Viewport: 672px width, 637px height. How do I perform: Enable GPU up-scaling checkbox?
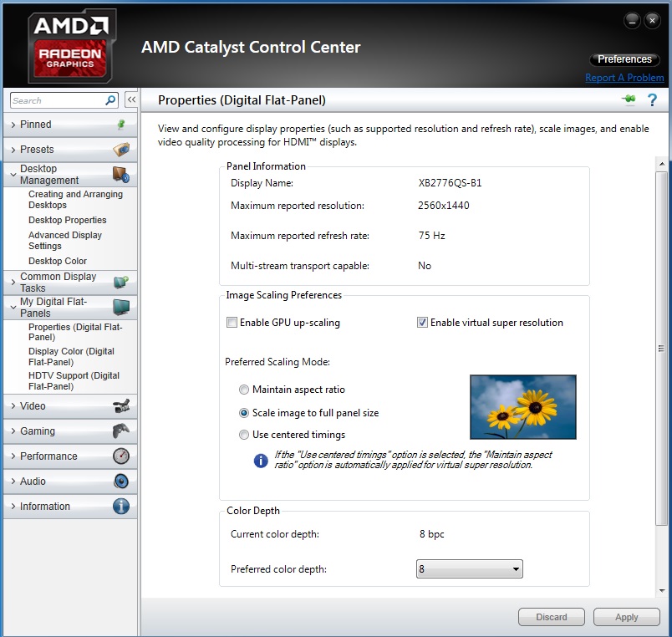point(232,323)
